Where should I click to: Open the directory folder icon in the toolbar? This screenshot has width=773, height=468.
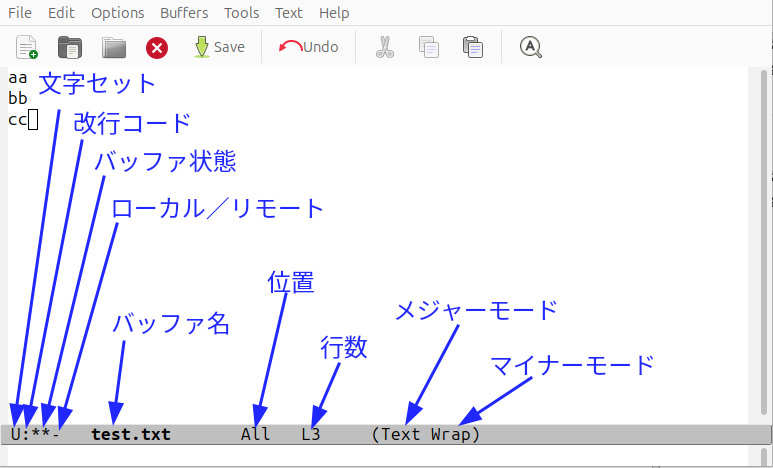click(x=114, y=47)
